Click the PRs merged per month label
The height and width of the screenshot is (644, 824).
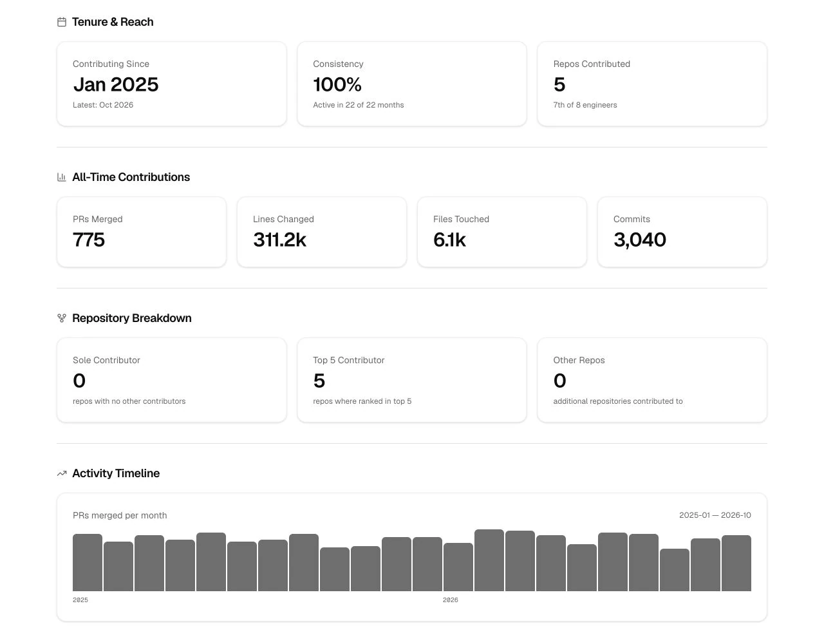tap(120, 515)
